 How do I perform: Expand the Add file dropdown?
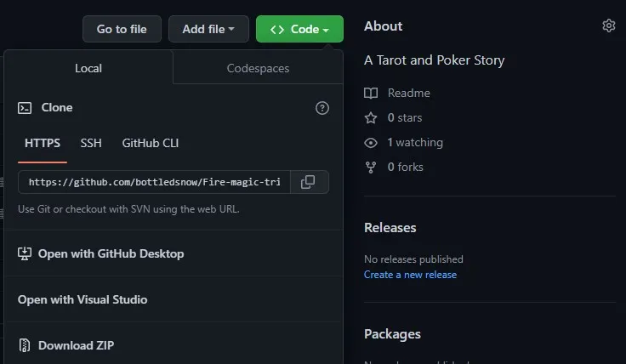click(x=208, y=29)
